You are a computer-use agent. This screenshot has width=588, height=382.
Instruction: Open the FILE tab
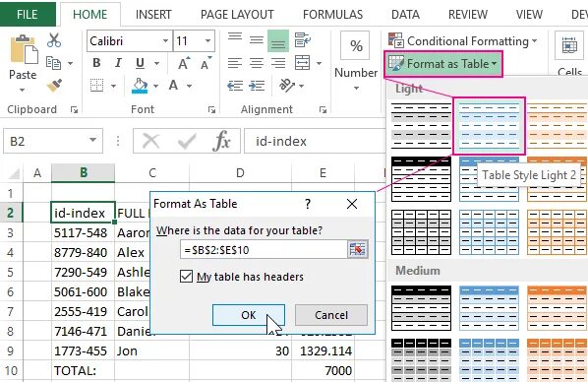pos(27,14)
